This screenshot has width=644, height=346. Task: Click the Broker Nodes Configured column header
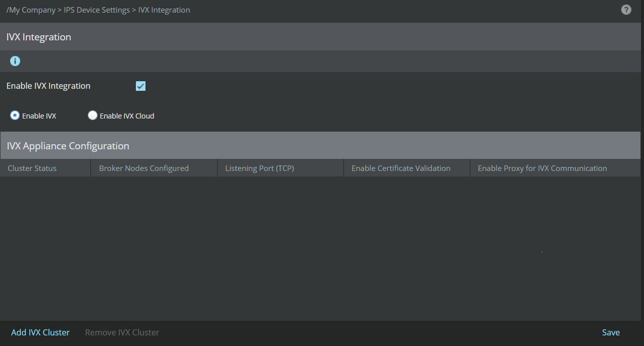coord(154,168)
